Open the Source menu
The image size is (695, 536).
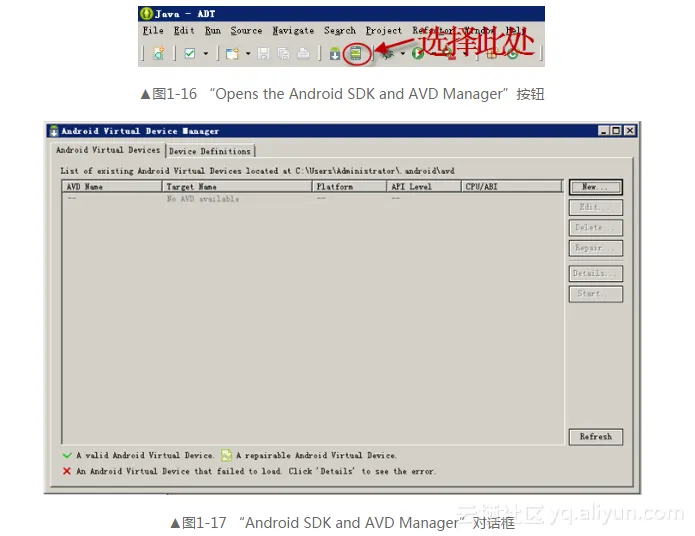click(246, 31)
